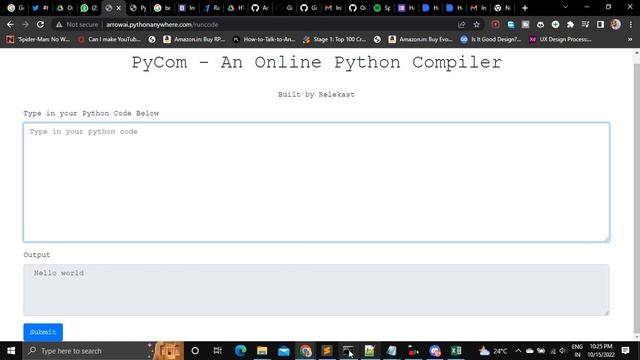Switch to the Py tab next to active tab
640x360 pixels.
[x=138, y=8]
